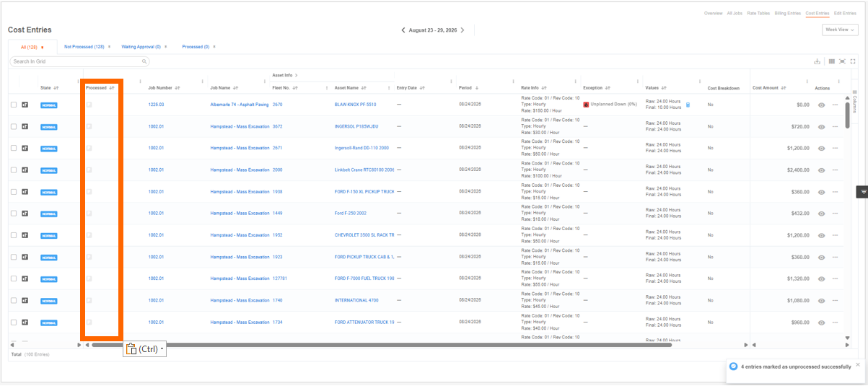Advance to next week with right chevron
Image resolution: width=868 pixels, height=386 pixels.
[x=463, y=30]
